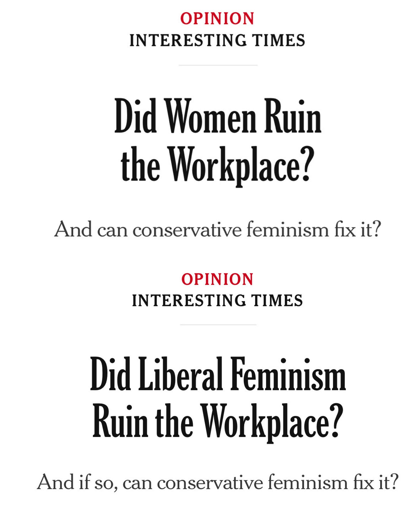Click the divider line under the upper INTERESTING TIMES

coord(218,65)
